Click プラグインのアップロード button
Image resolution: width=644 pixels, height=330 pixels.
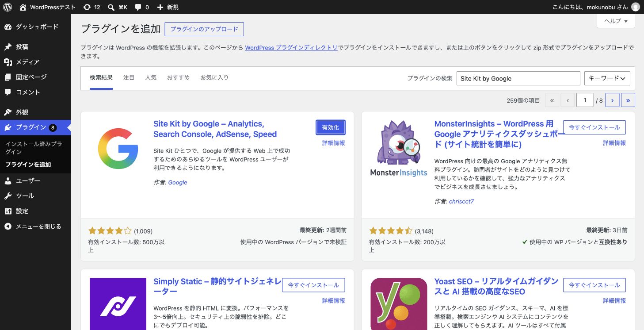[x=204, y=29]
